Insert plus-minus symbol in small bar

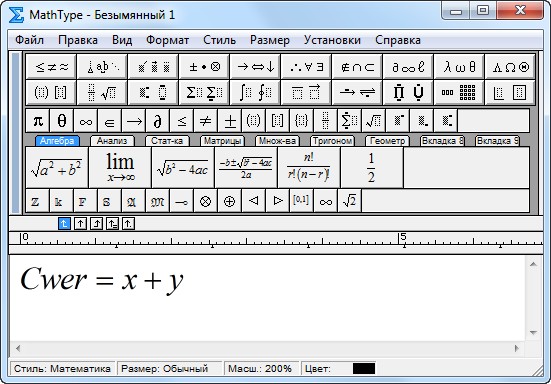point(229,121)
